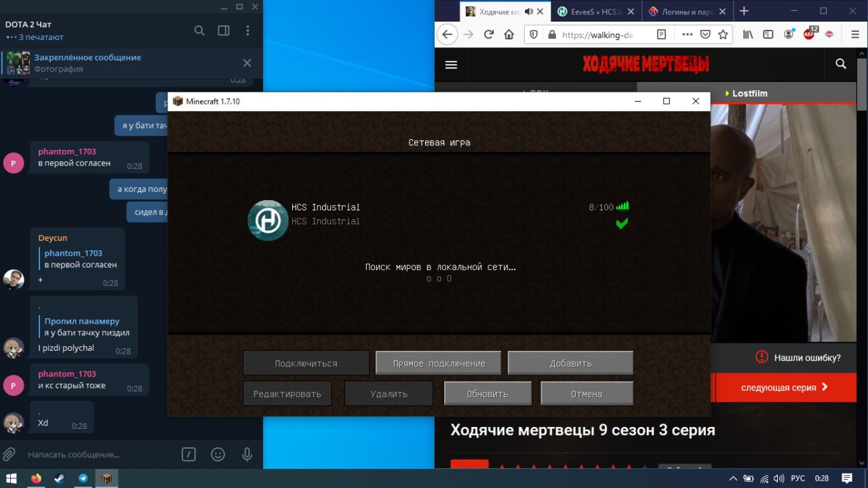Click the greyed 'Редактировать' button in Minecraft
Screen dimensions: 868x488
287,394
